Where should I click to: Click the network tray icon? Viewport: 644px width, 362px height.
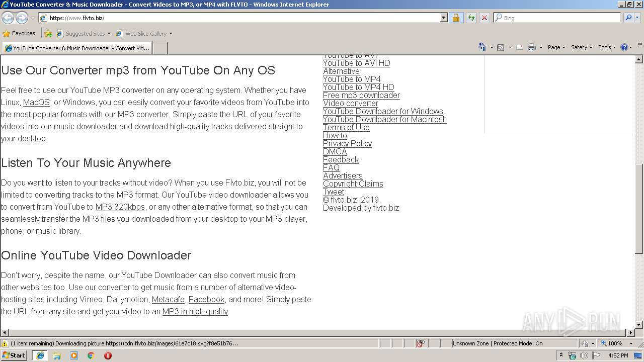pyautogui.click(x=572, y=355)
